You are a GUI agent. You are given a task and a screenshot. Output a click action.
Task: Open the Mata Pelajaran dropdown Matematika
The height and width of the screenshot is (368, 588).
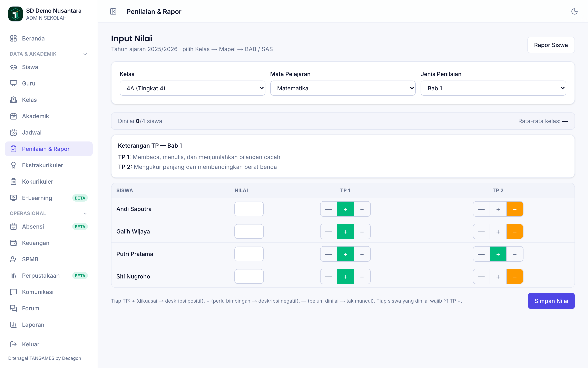pos(343,88)
